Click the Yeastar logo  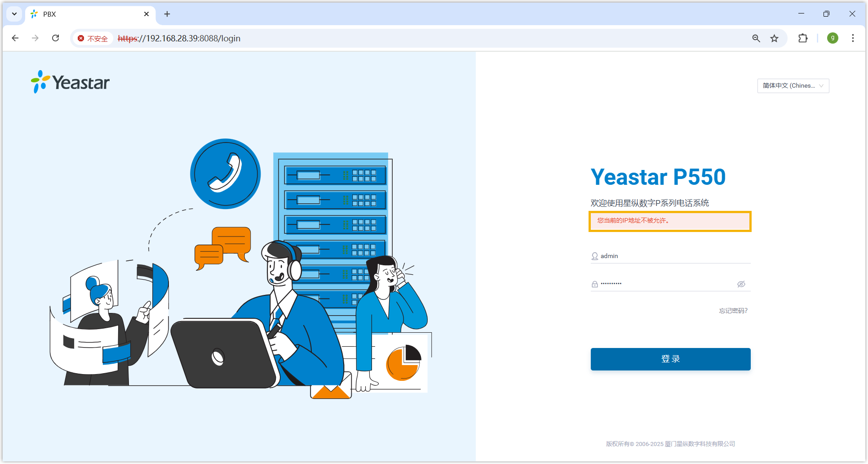(71, 82)
